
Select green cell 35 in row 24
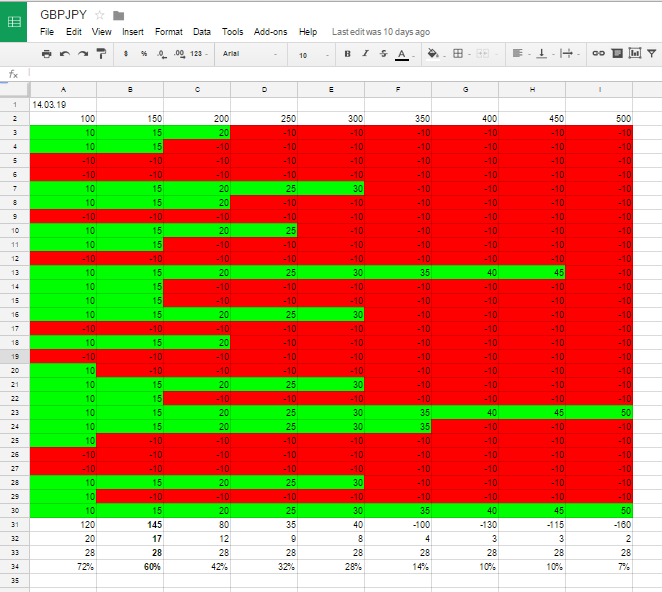[398, 426]
